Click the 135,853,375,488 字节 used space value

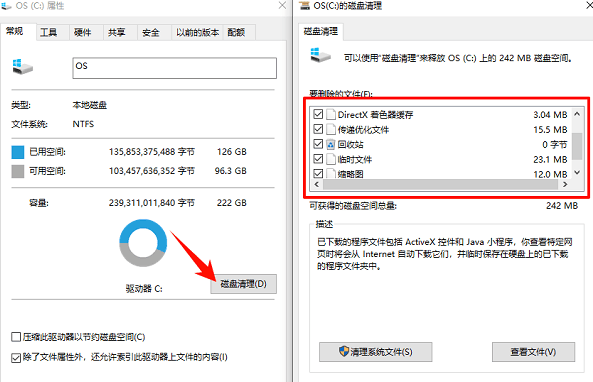click(152, 152)
